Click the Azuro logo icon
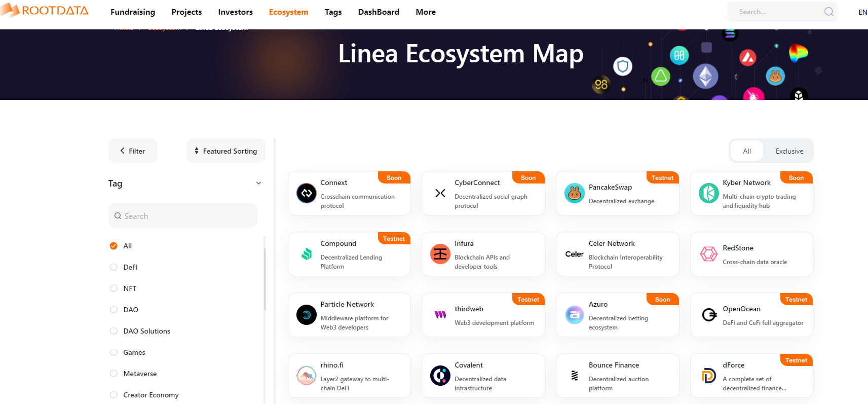Viewport: 868px width, 404px height. pos(575,315)
